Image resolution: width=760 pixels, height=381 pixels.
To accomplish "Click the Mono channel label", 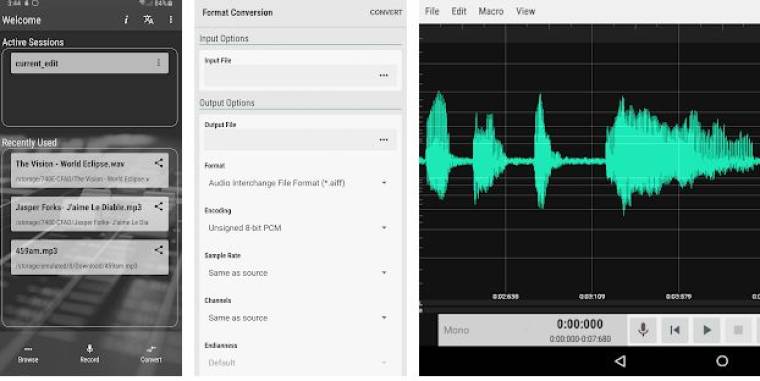I will [x=457, y=330].
